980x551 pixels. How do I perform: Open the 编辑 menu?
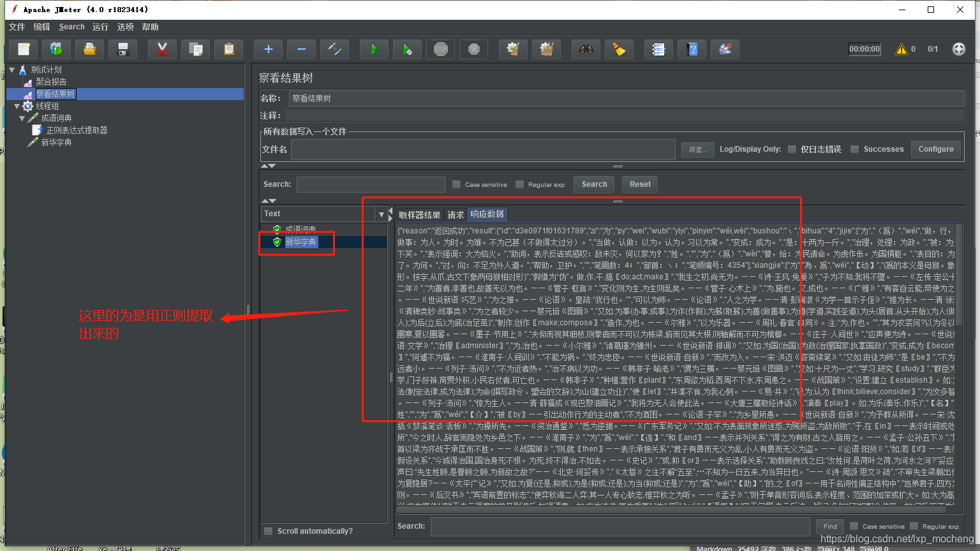coord(41,27)
